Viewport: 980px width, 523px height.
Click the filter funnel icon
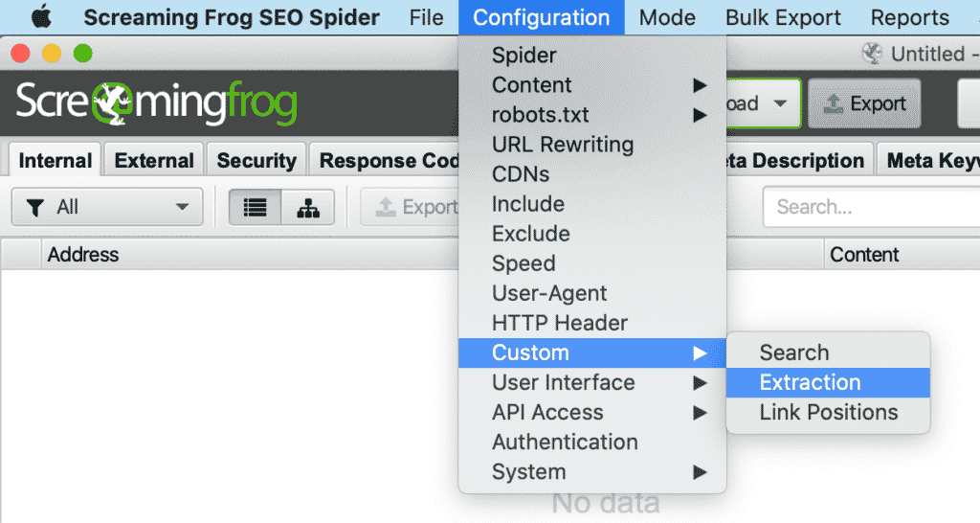[35, 207]
